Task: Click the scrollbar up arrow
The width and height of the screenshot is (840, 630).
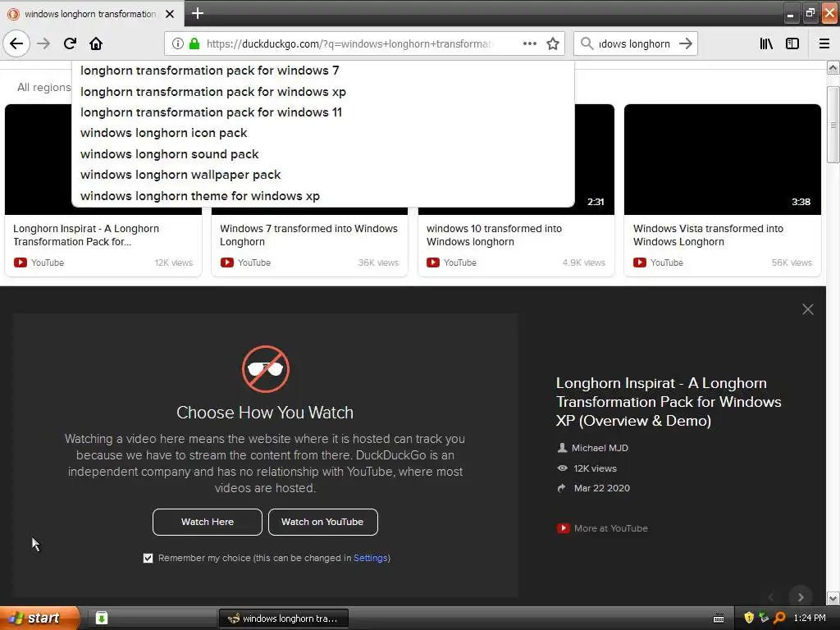Action: 833,67
